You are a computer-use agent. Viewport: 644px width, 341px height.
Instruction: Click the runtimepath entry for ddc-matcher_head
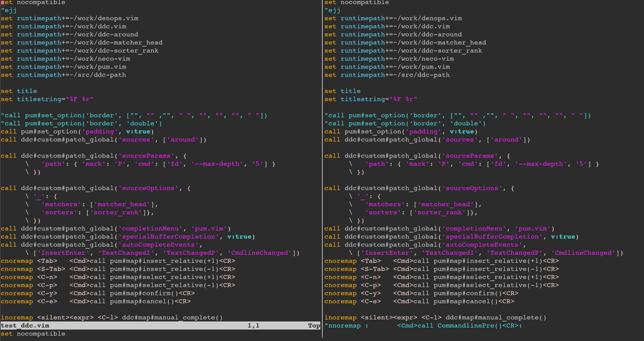click(x=81, y=42)
